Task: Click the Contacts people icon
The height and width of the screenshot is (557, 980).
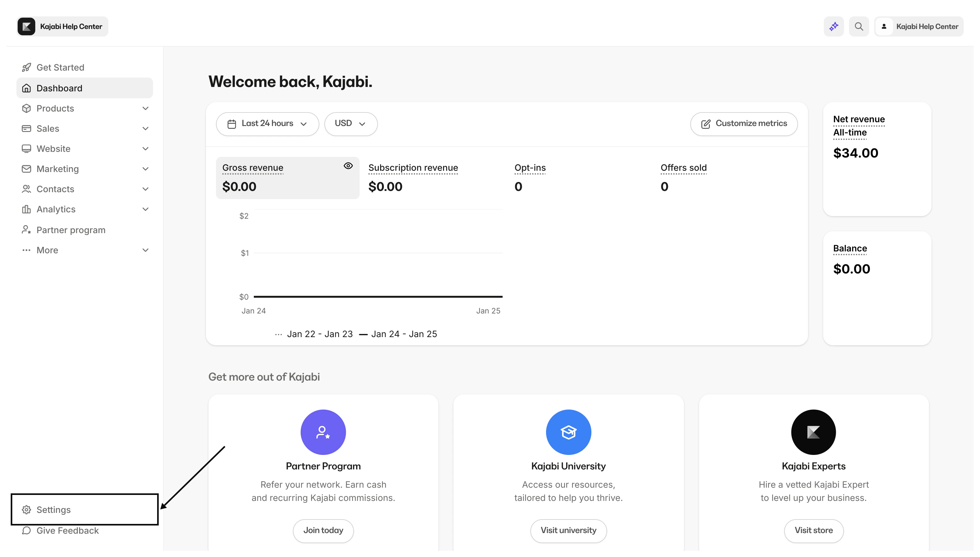Action: [x=26, y=189]
